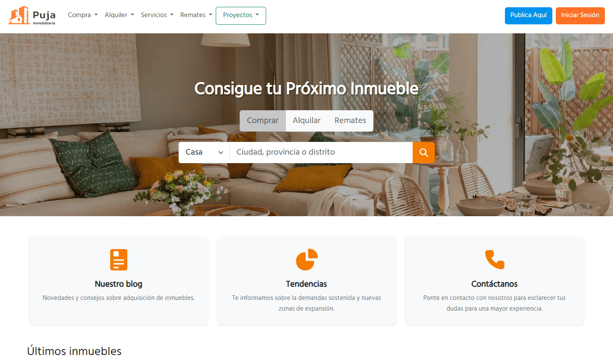Open the Proyectos dropdown button

241,15
